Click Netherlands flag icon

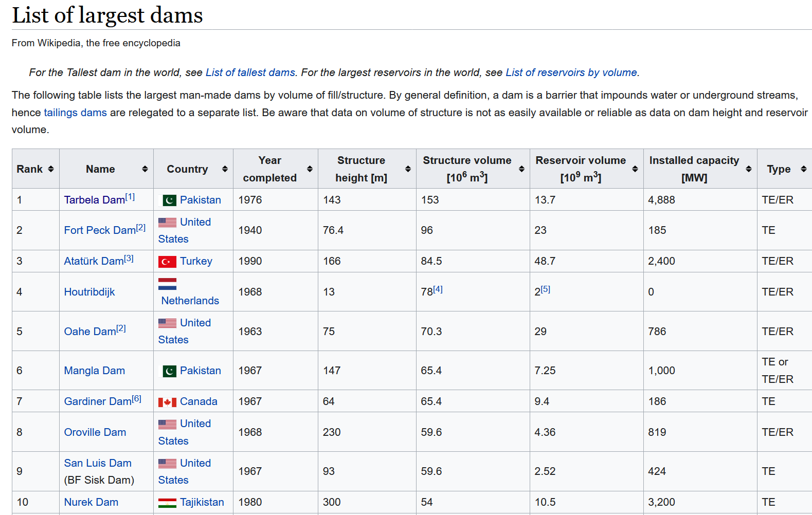coord(167,284)
